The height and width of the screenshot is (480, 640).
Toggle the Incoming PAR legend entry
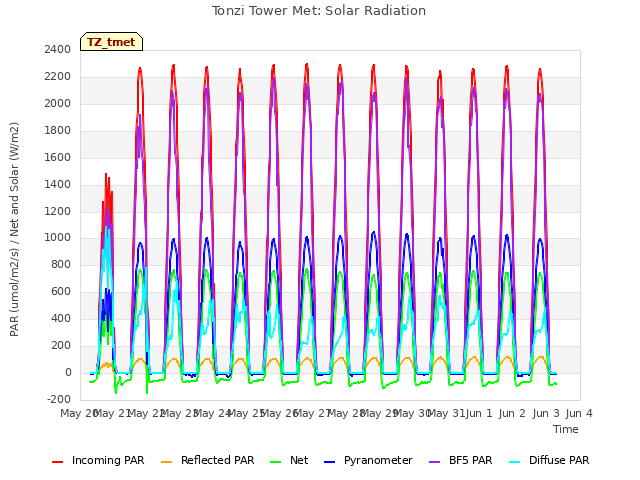coord(98,460)
